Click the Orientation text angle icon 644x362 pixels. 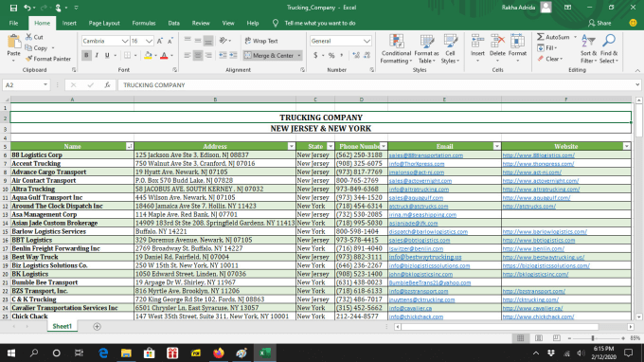pos(223,40)
